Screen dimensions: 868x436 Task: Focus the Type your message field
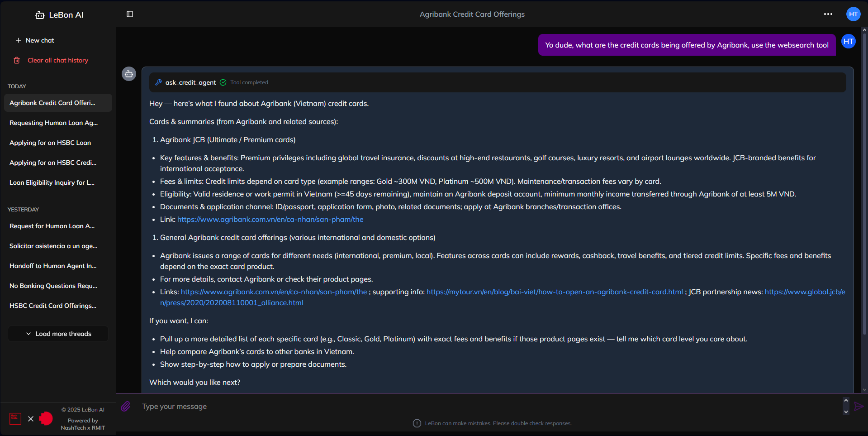click(x=489, y=406)
